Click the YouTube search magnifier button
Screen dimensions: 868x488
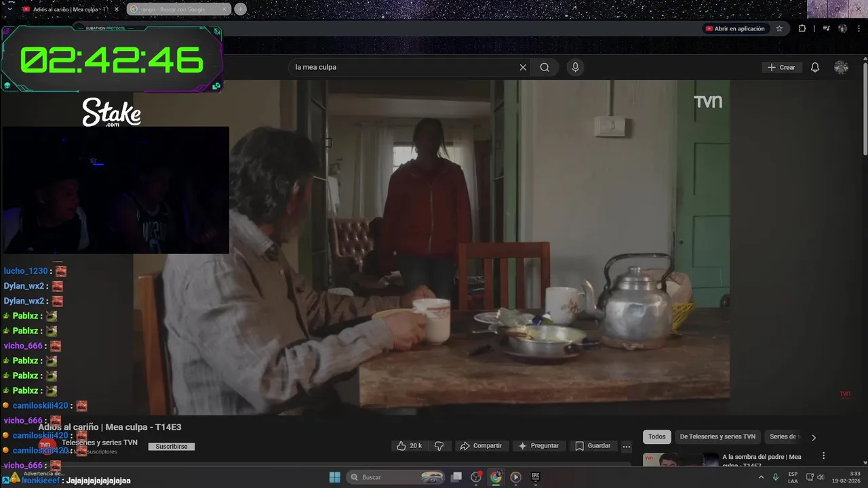coord(545,67)
